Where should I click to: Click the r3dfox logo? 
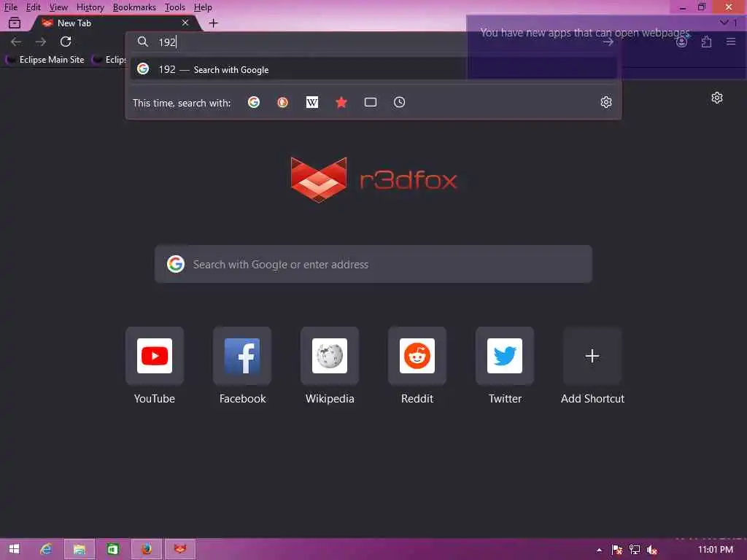click(373, 180)
